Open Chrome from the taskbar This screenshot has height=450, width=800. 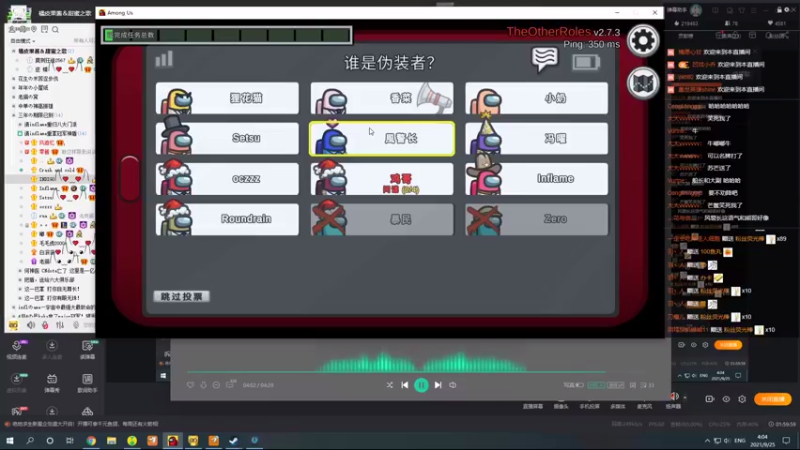click(91, 440)
